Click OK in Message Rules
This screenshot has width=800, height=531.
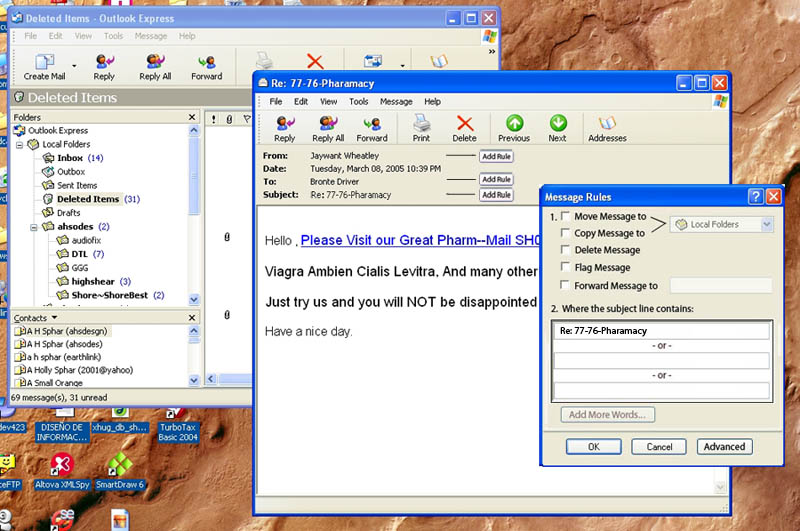coord(594,447)
